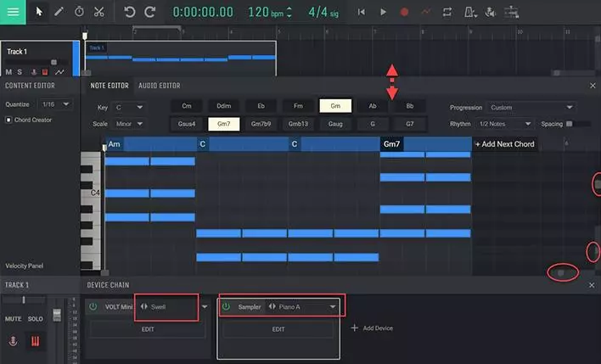Open the Key C dropdown
The image size is (601, 364).
click(128, 107)
